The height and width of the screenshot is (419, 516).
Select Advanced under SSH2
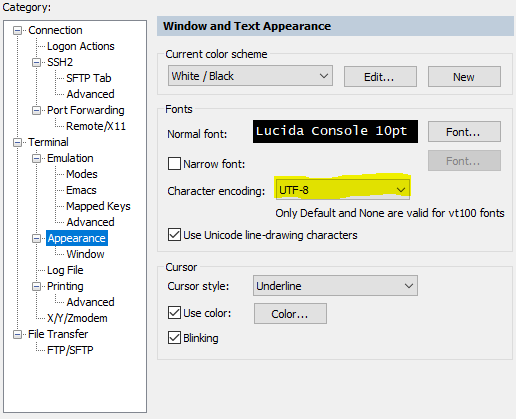(90, 94)
